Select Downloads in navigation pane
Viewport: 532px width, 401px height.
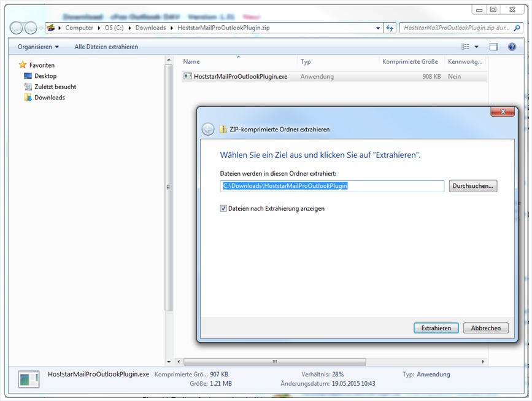coord(50,98)
